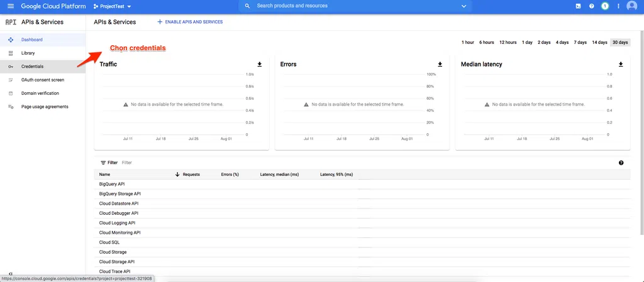The height and width of the screenshot is (282, 644).
Task: Click the Filter list icon
Action: point(103,163)
